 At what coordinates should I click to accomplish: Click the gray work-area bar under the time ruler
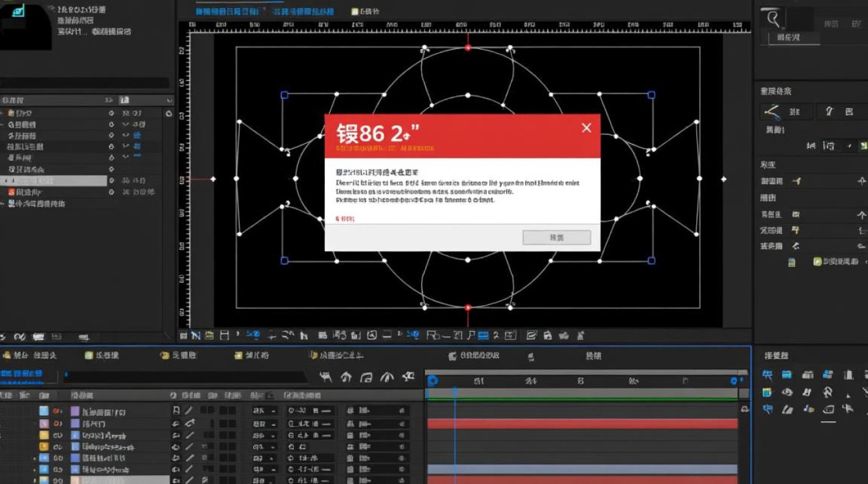583,393
